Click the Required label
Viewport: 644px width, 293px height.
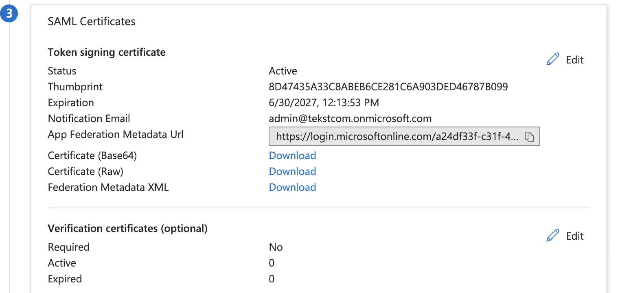click(68, 247)
